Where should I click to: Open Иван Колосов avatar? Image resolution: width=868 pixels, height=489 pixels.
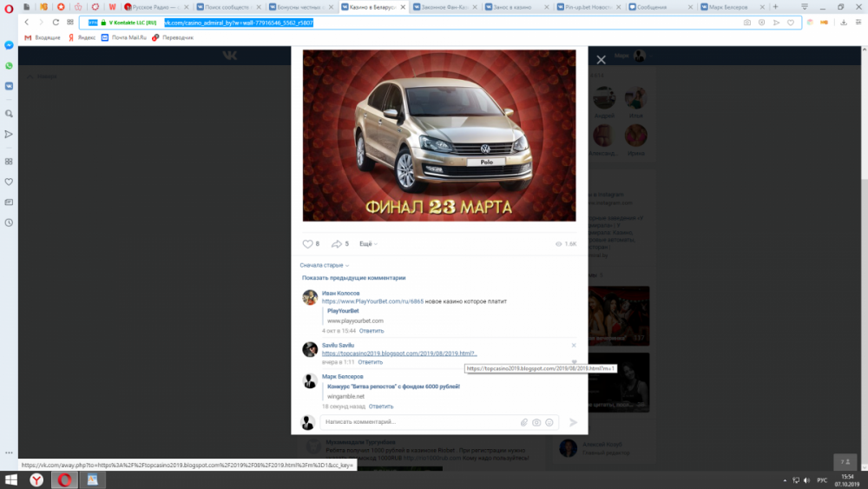tap(310, 297)
